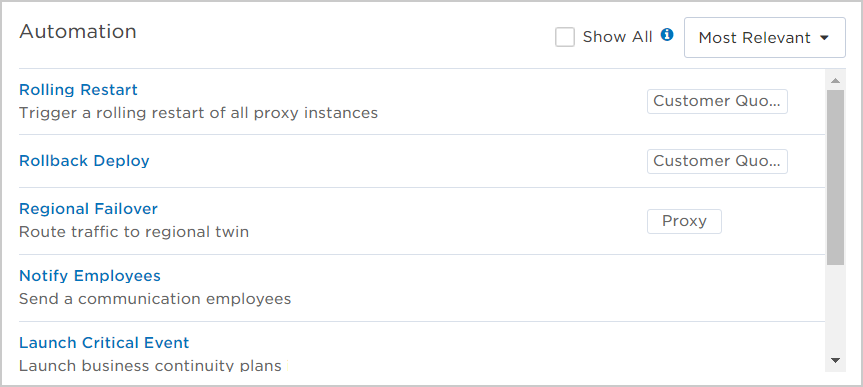Open the Most Relevant sort dropdown
The height and width of the screenshot is (387, 863).
pos(764,37)
